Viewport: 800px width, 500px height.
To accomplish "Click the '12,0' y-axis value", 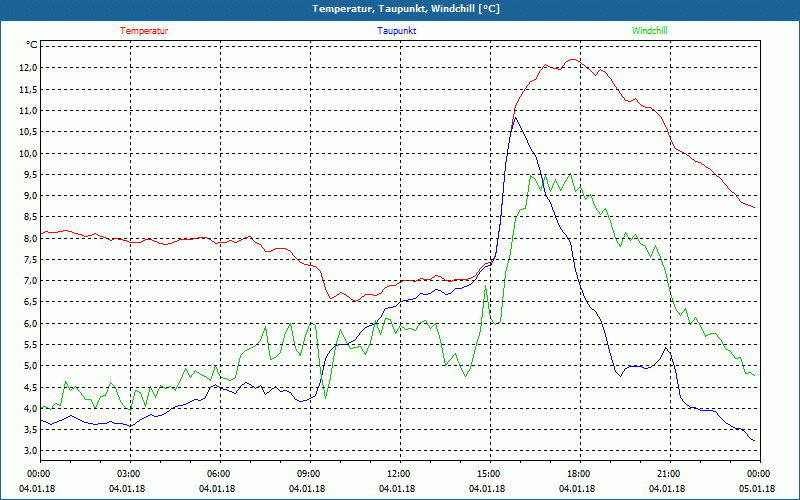I will (x=28, y=68).
